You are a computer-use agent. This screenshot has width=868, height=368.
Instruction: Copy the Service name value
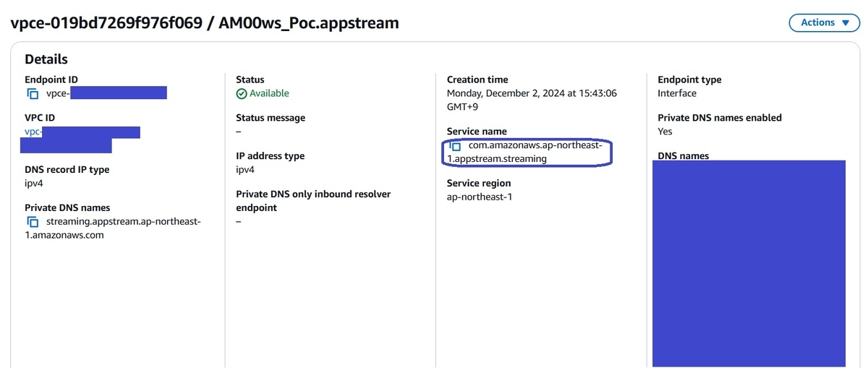point(455,146)
